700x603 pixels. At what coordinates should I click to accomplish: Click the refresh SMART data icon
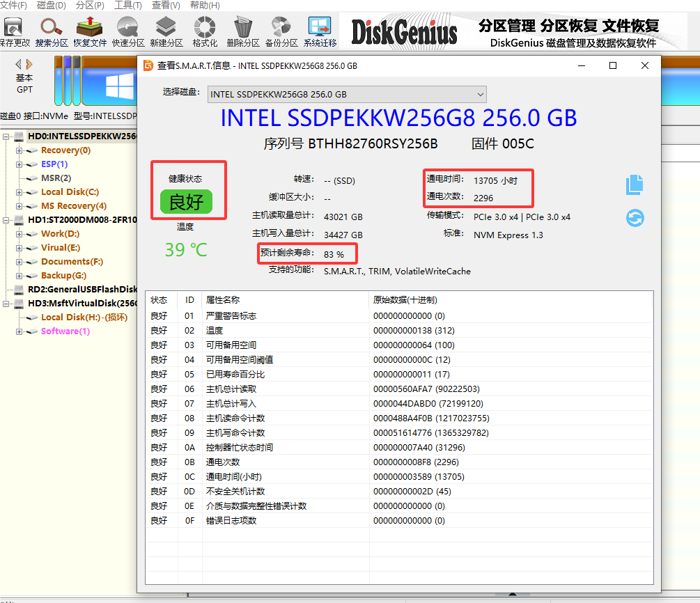point(635,218)
